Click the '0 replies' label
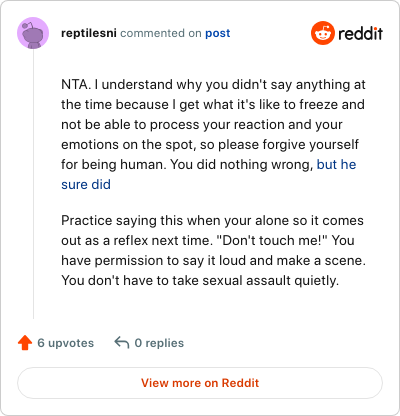The image size is (400, 416). coord(159,343)
